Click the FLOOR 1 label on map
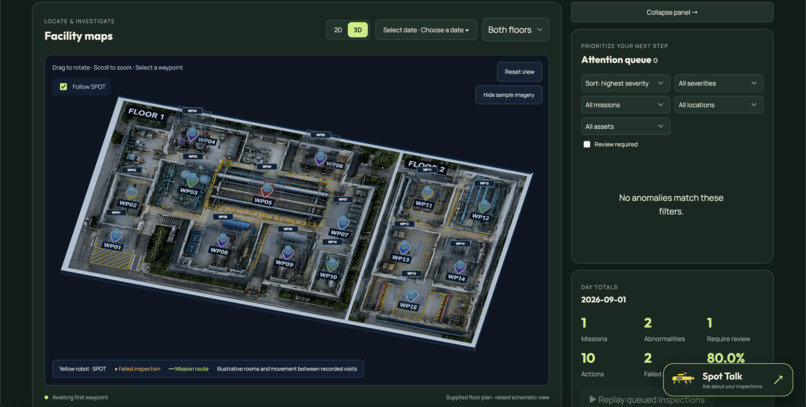This screenshot has width=806, height=407. point(146,114)
